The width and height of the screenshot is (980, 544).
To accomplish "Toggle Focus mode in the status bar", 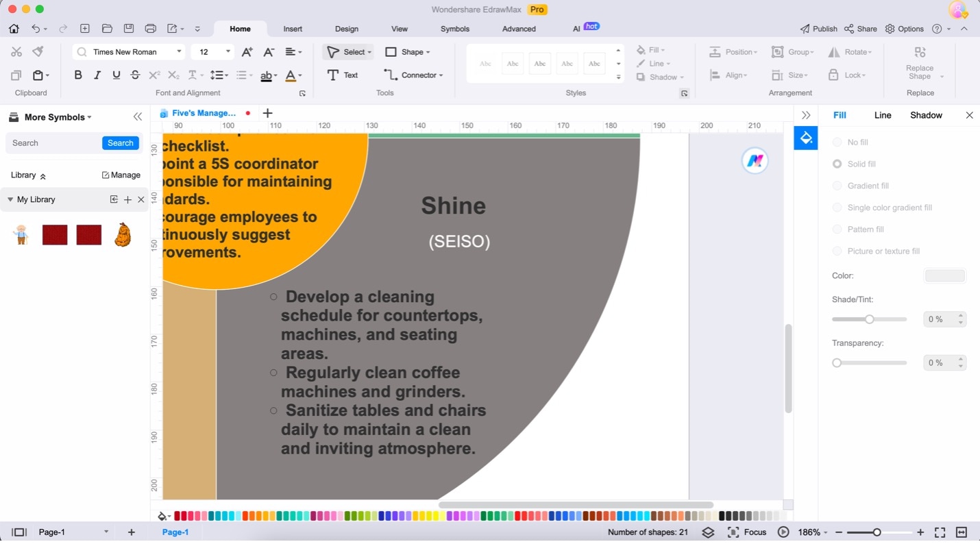I will point(747,532).
